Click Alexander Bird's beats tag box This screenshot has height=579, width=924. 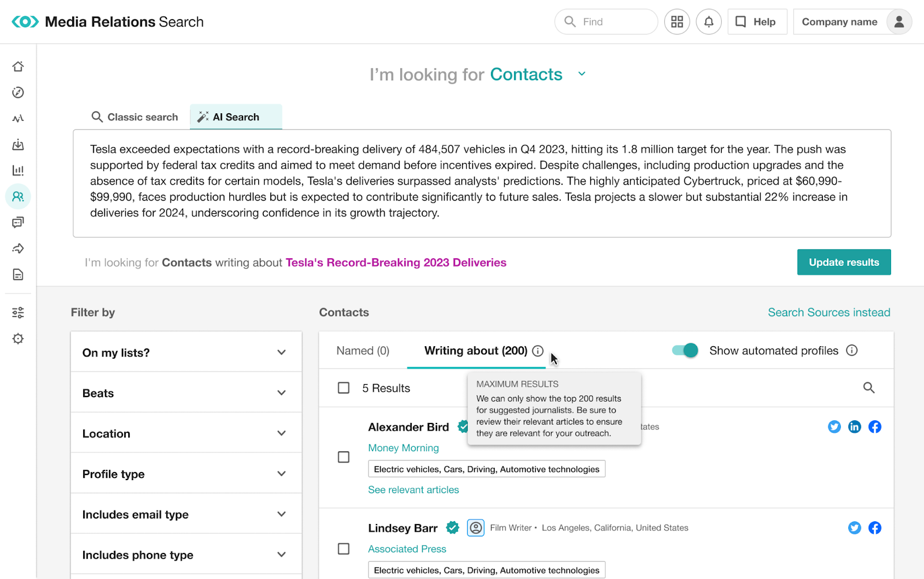486,469
